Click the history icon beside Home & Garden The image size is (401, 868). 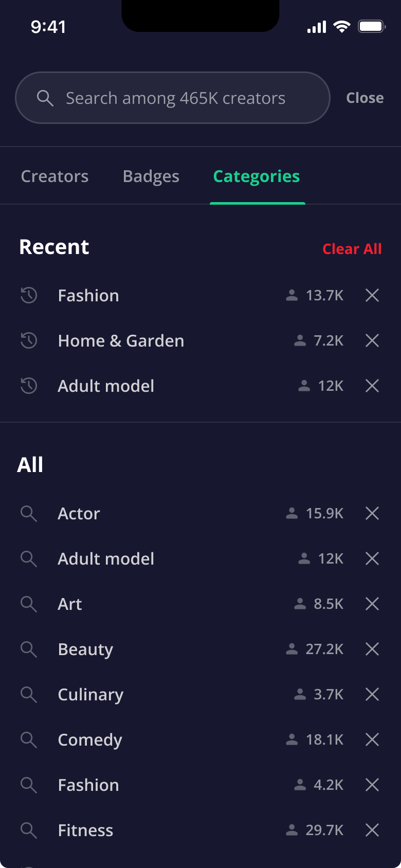click(x=29, y=340)
